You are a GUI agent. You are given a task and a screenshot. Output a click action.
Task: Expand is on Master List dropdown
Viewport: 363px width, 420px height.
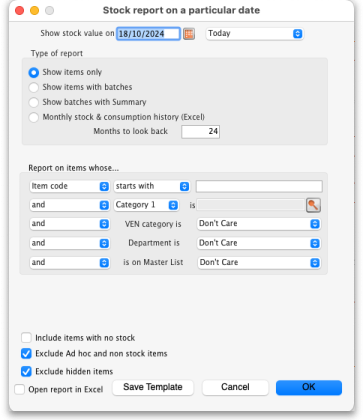(259, 263)
